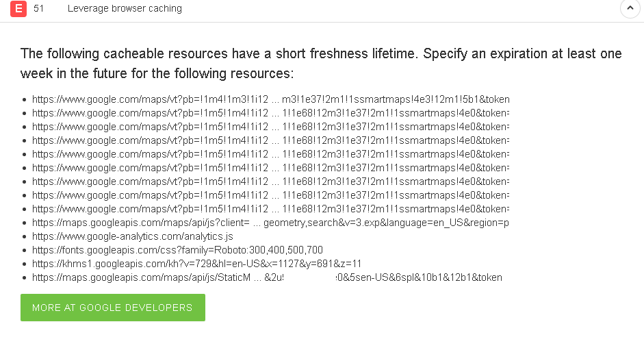The image size is (644, 337).
Task: Open the khms1.googleapis.com kh link
Action: coord(196,264)
